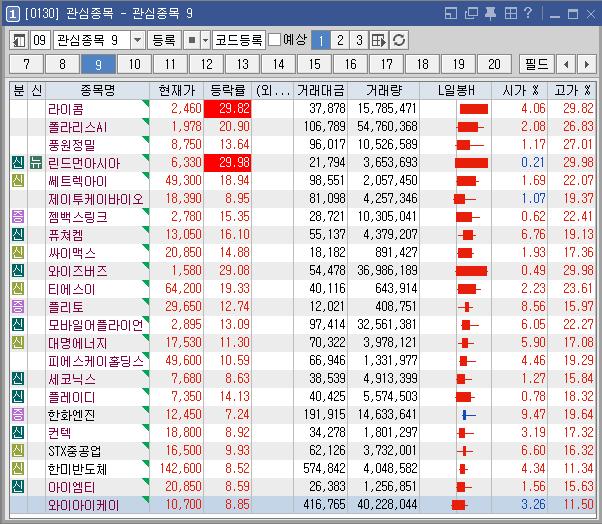
Task: Click the 증 badge in the 플리토 row
Action: [18, 307]
